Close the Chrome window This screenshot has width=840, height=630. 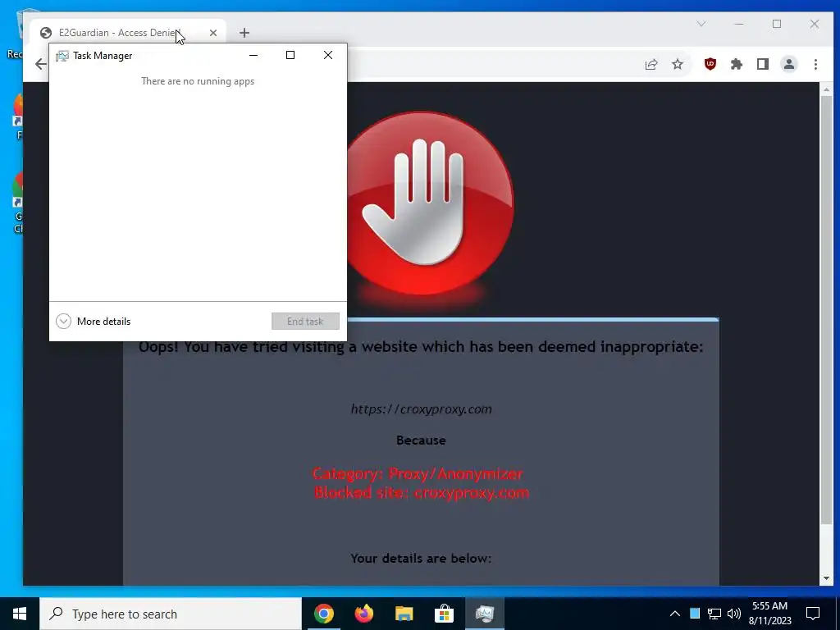pos(815,24)
